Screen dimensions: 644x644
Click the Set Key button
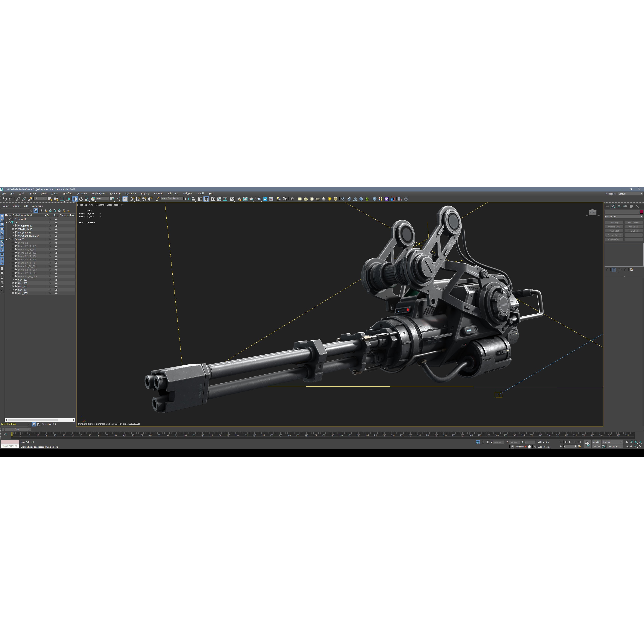pos(596,446)
